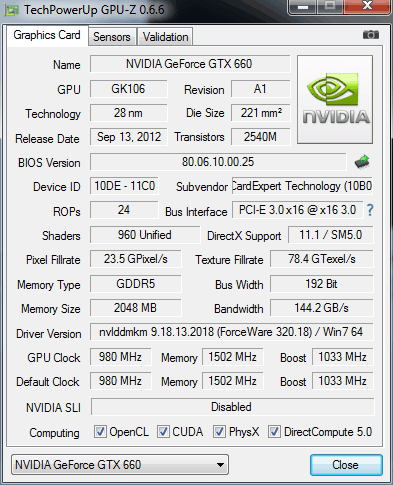Screen dimensions: 393x485
Task: Click the GPU-Z title bar icon
Action: pos(12,10)
